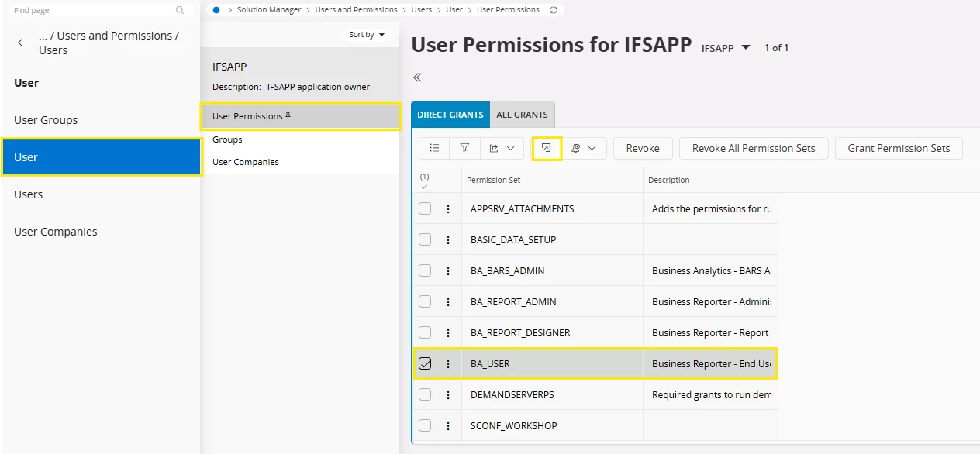Click the Find page search field
Image resolution: width=980 pixels, height=454 pixels.
tap(93, 10)
